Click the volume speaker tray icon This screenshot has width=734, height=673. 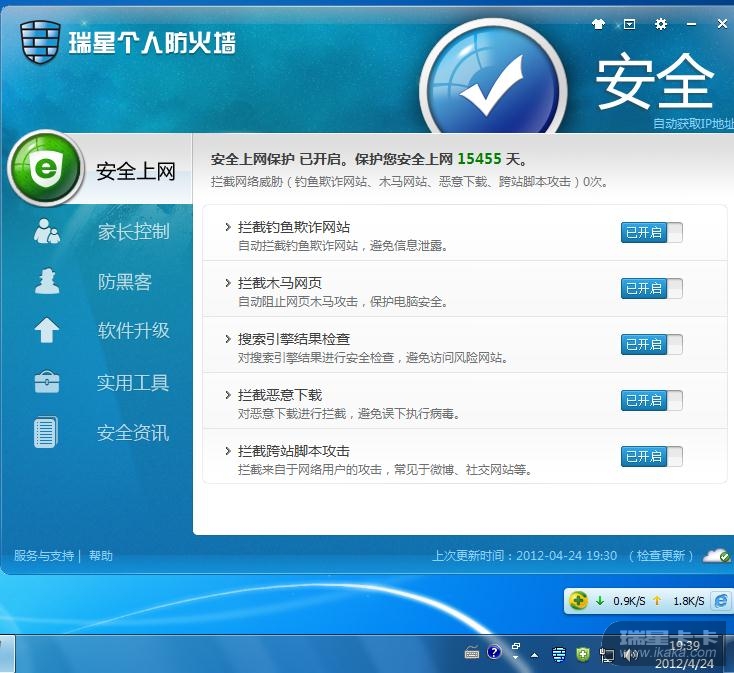pyautogui.click(x=631, y=655)
